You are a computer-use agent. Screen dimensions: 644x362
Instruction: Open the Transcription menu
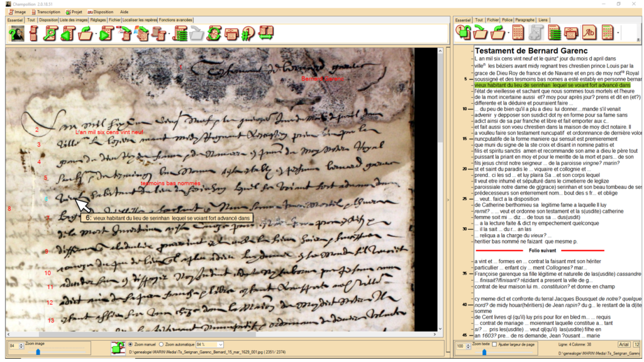[x=45, y=12]
